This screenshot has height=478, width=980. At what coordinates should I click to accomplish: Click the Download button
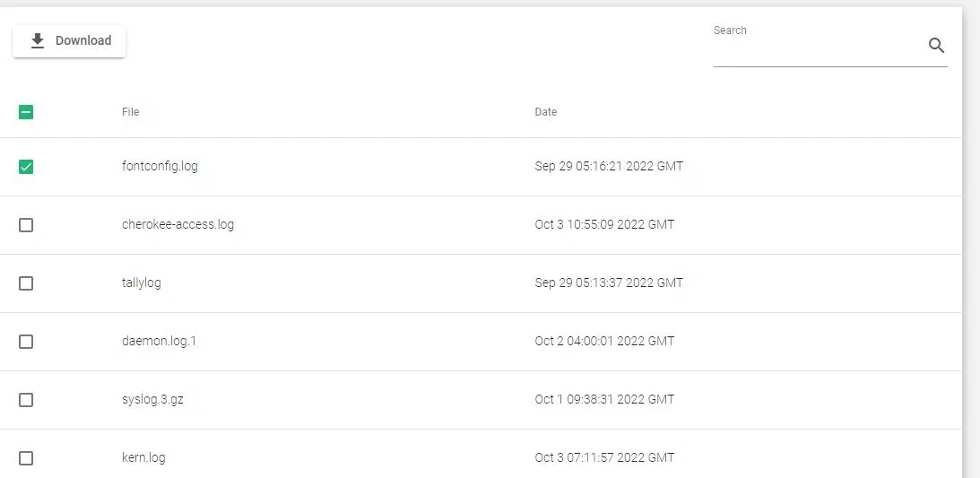point(69,41)
